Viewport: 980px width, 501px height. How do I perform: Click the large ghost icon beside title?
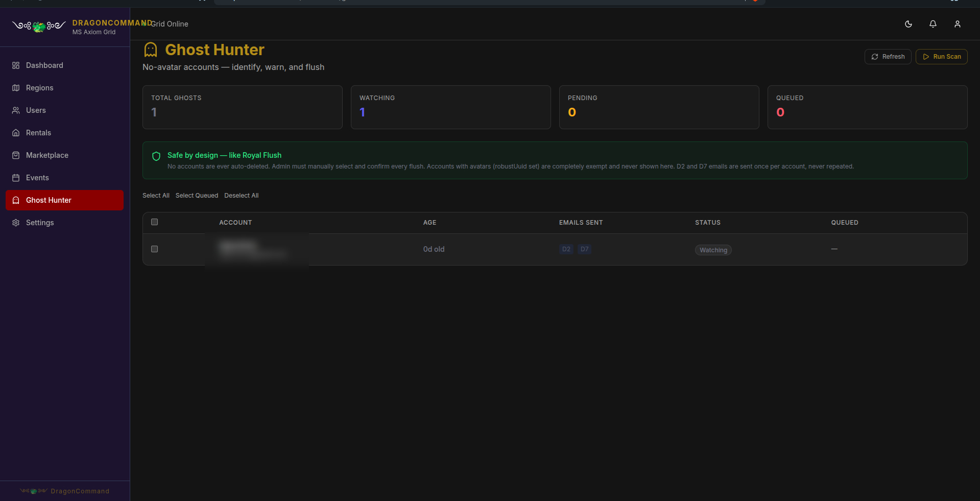pyautogui.click(x=151, y=50)
